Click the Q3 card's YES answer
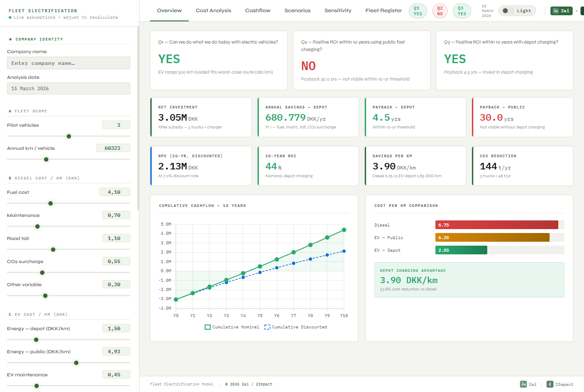 tap(455, 59)
